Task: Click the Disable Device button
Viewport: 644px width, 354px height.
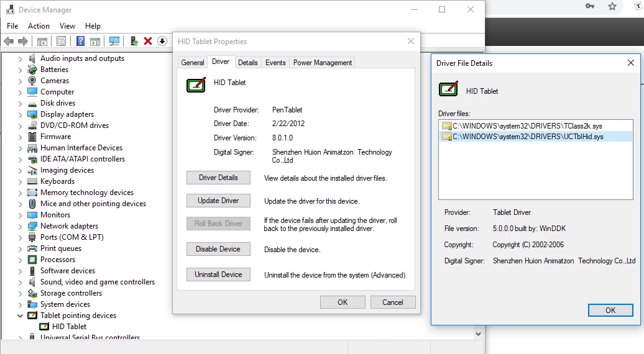Action: tap(218, 249)
